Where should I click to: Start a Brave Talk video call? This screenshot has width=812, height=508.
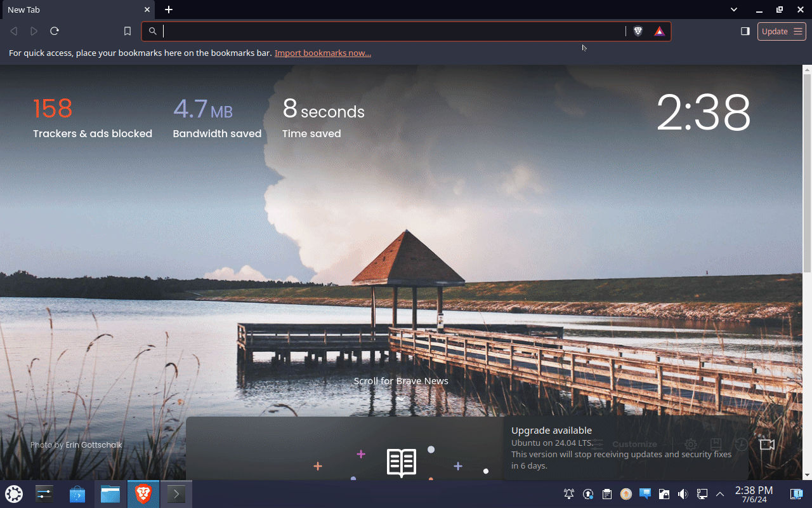point(767,444)
